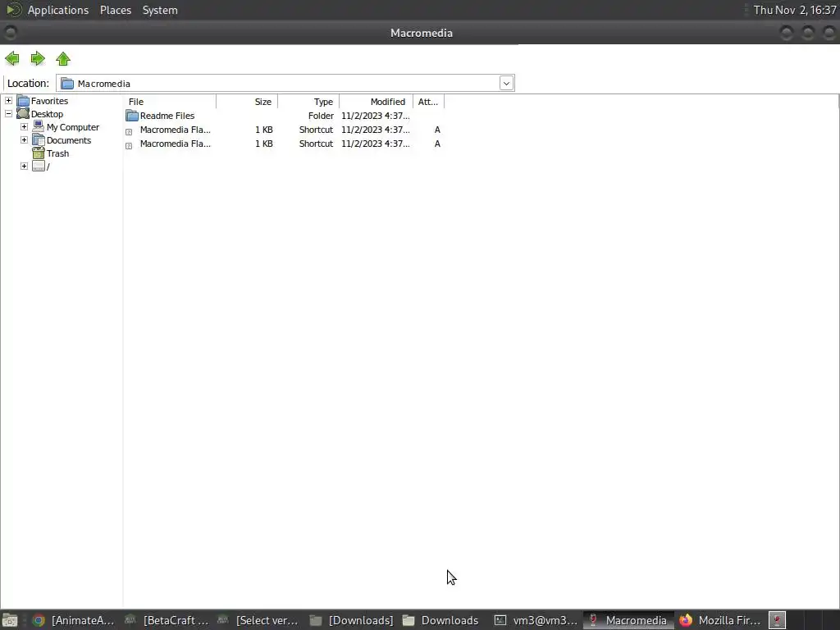The height and width of the screenshot is (630, 840).
Task: Sort by Size column header
Action: 247,102
